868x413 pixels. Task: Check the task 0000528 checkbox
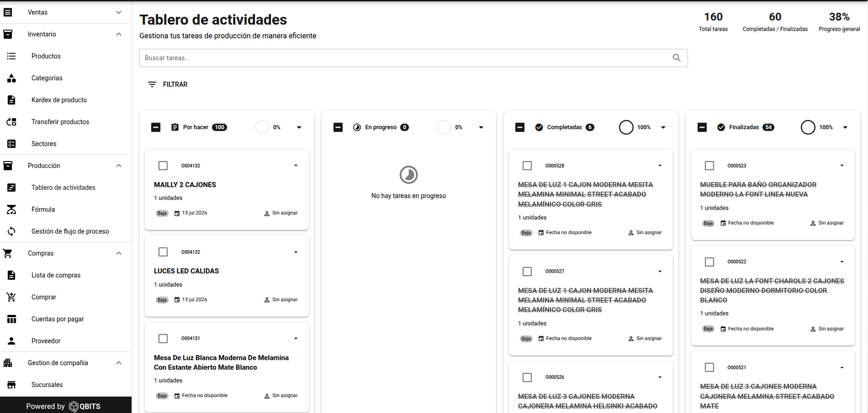(527, 165)
